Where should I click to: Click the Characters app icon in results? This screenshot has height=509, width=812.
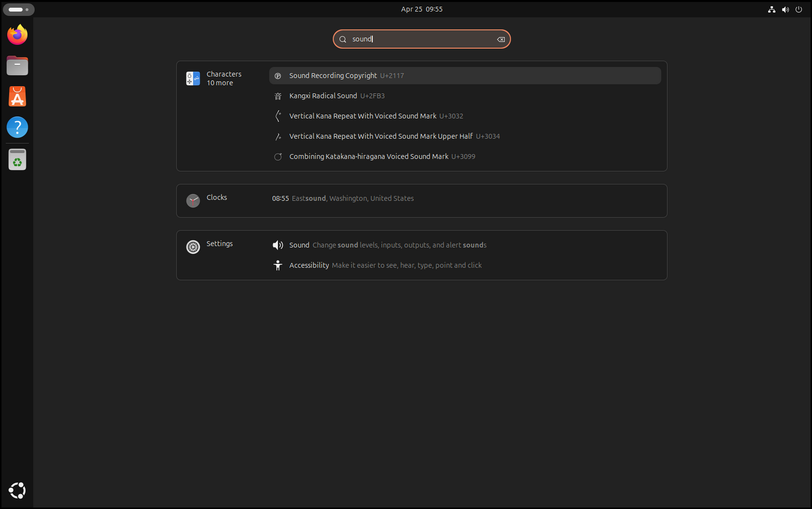pos(193,78)
